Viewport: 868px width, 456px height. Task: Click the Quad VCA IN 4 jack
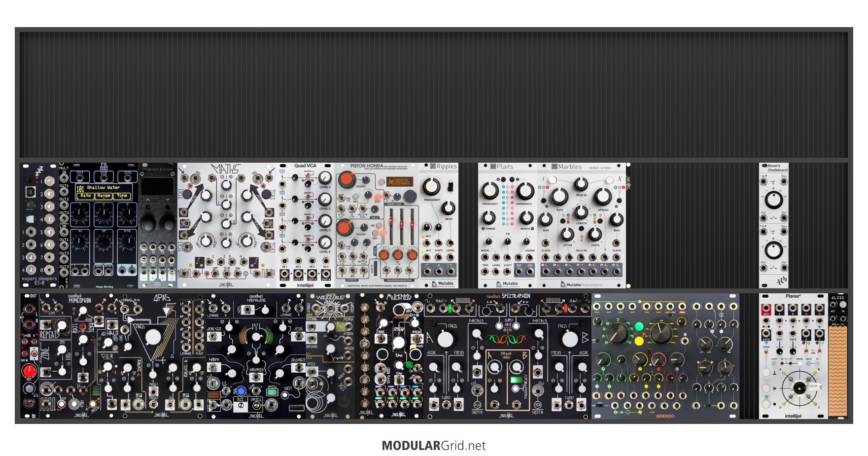326,261
